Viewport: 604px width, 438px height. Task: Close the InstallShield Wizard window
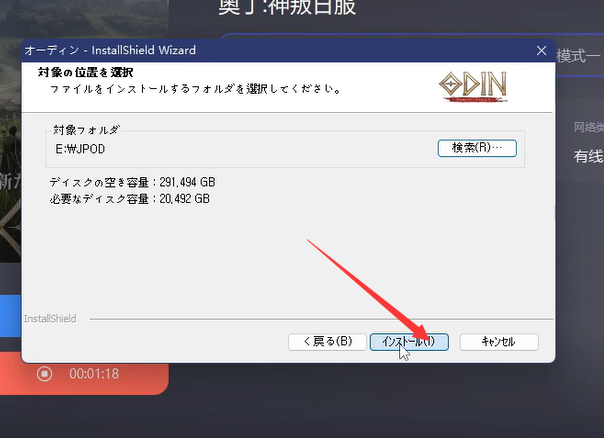[542, 50]
